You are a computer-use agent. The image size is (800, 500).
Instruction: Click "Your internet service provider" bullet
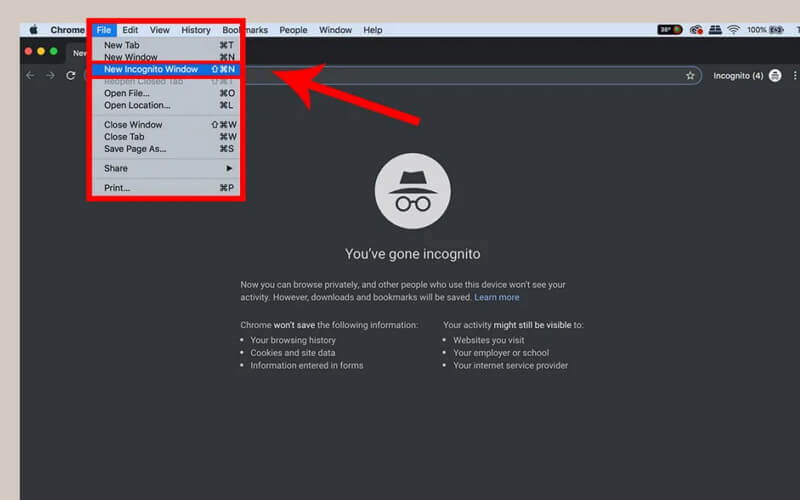510,365
